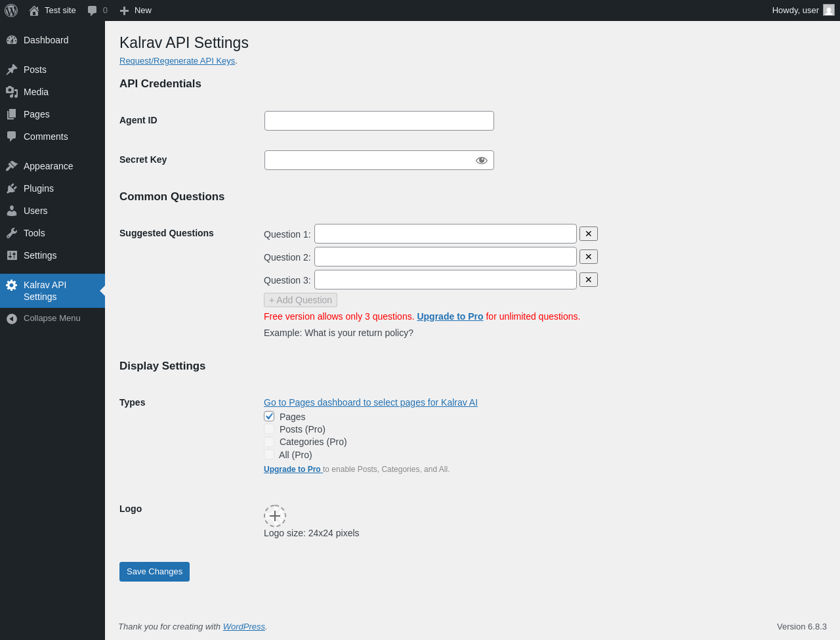Go to Plugins in sidebar
Viewport: 840px width, 640px height.
38,188
